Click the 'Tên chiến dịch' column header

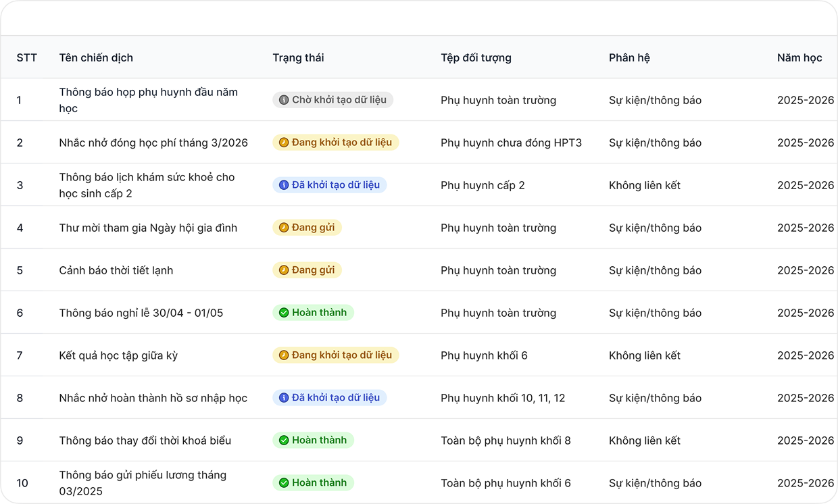[96, 57]
